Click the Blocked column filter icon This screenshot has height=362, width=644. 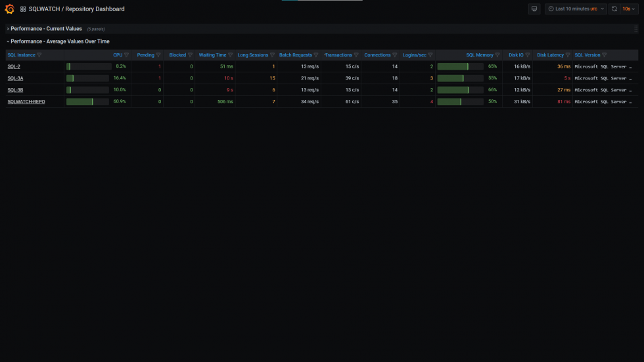click(x=190, y=55)
